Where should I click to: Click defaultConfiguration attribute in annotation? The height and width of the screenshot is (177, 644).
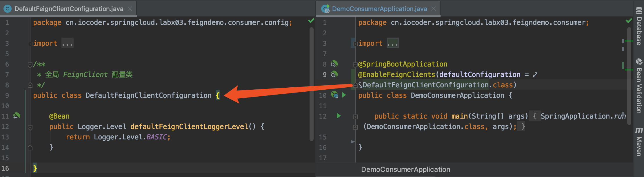(x=480, y=75)
